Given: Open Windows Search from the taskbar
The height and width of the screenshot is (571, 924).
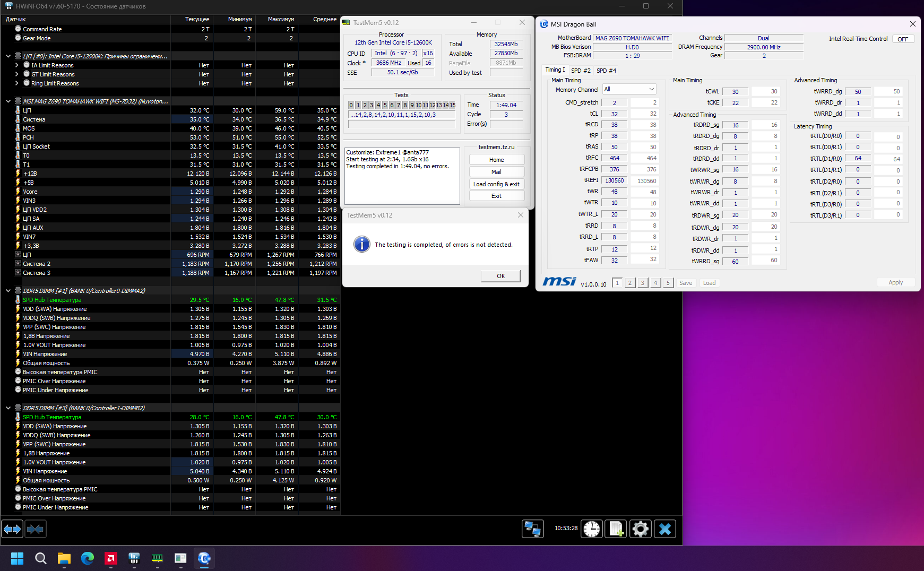Looking at the screenshot, I should tap(41, 558).
